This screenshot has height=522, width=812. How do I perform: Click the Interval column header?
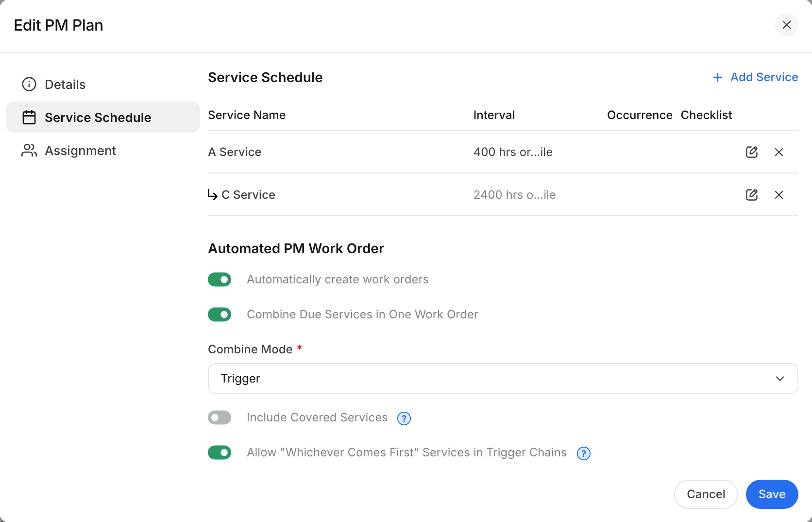click(x=494, y=115)
